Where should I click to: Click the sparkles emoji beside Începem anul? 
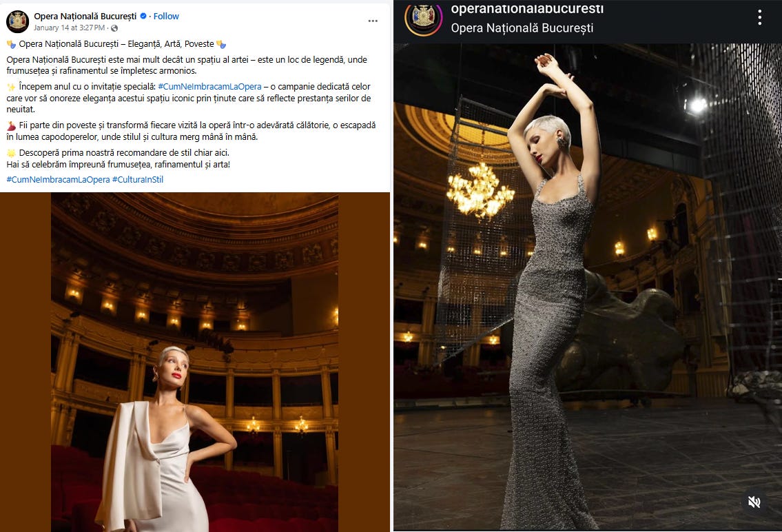pyautogui.click(x=12, y=87)
